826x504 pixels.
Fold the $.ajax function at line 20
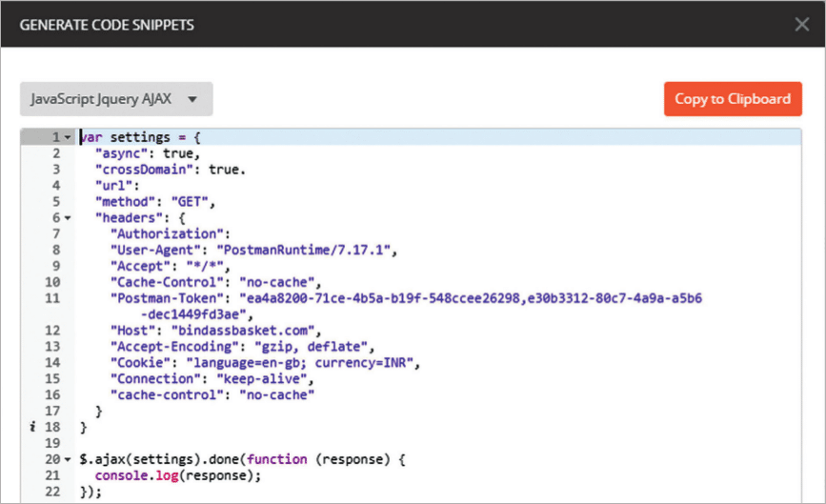coord(68,460)
